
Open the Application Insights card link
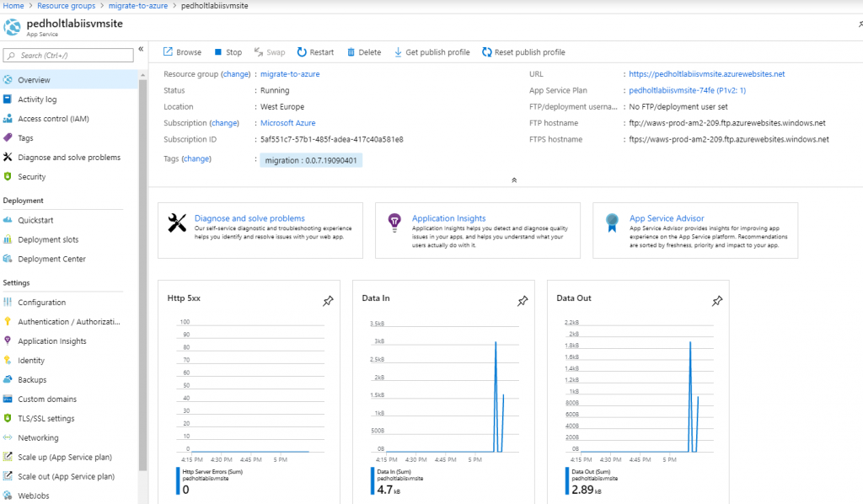(448, 218)
